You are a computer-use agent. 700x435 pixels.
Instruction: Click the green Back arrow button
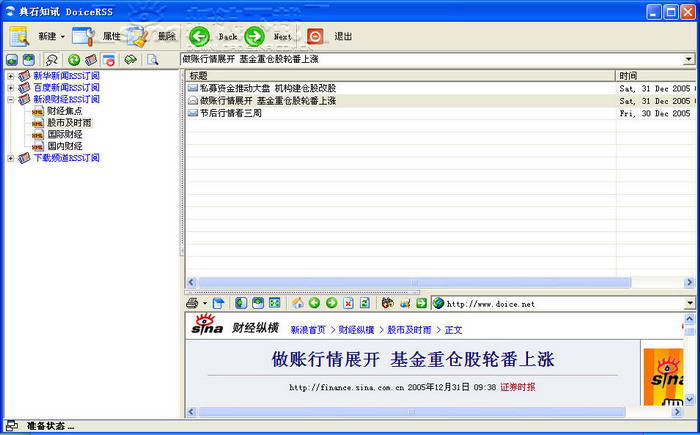[x=199, y=36]
